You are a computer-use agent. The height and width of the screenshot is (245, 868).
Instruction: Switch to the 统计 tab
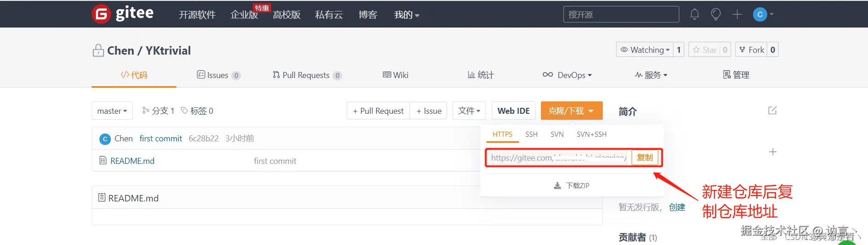[x=480, y=75]
